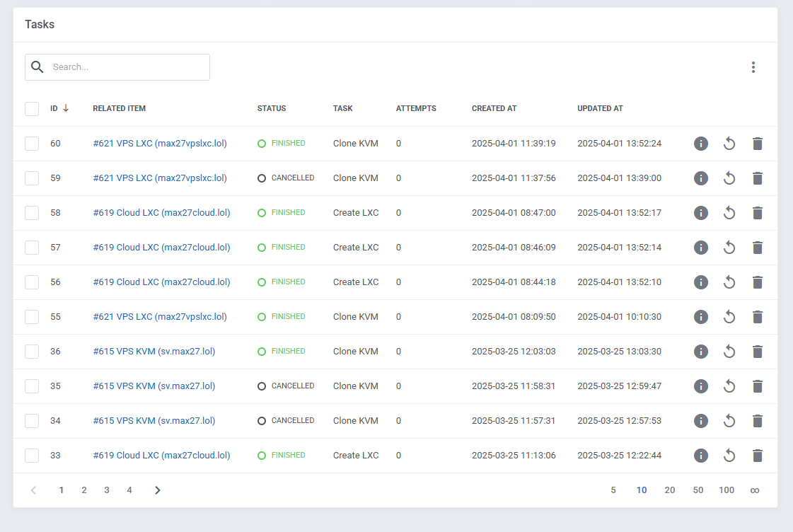Retry task 60 with restart icon
Viewport: 793px width, 532px height.
[729, 144]
